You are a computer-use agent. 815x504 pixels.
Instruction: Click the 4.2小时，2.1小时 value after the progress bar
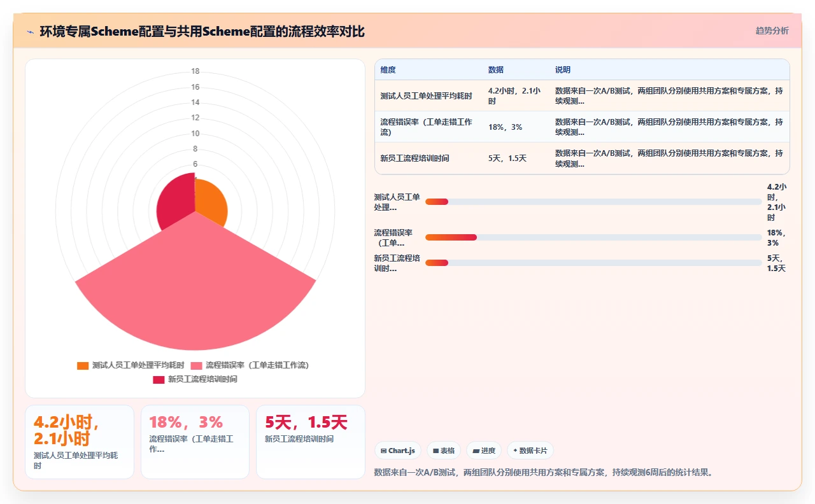coord(777,202)
